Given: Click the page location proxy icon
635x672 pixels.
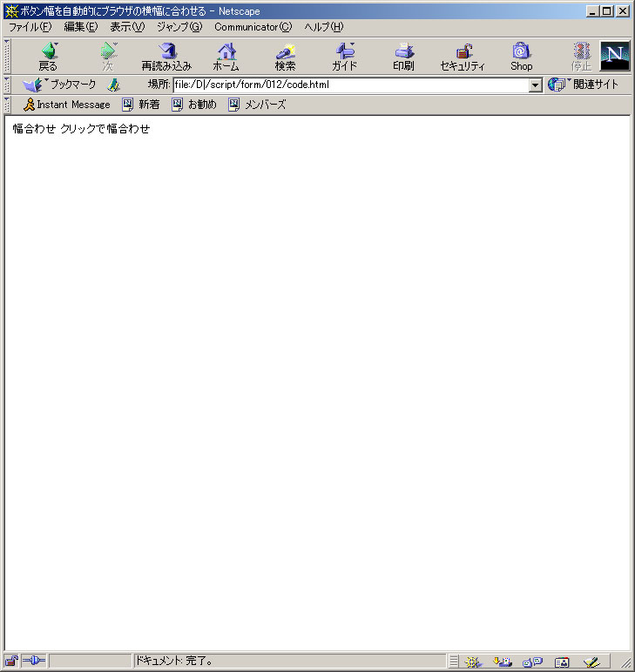Looking at the screenshot, I should pos(113,85).
